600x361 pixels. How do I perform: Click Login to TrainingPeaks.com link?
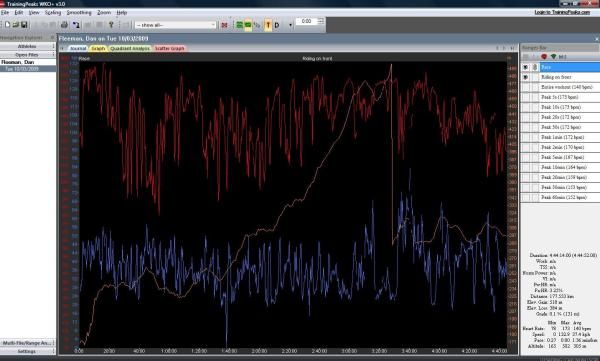click(x=562, y=12)
